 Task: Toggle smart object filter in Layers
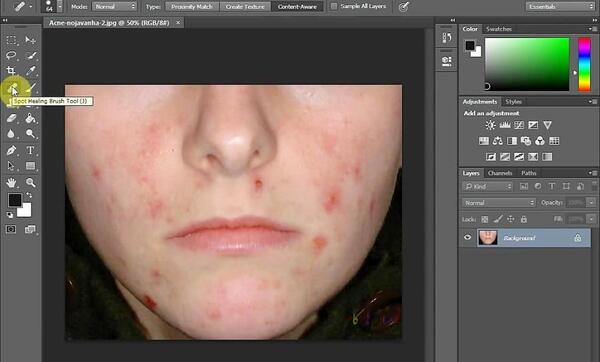pyautogui.click(x=580, y=186)
